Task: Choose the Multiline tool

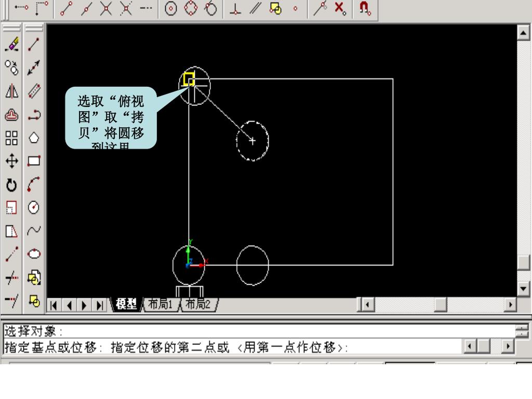Action: [x=34, y=91]
